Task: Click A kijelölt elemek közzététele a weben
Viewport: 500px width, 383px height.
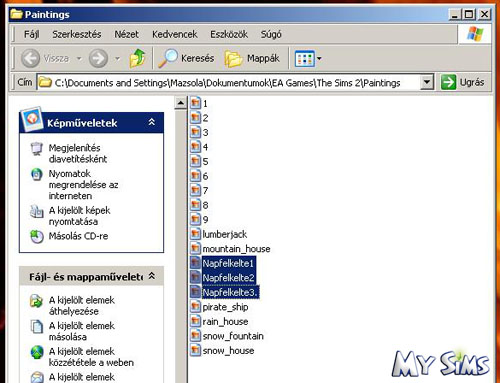Action: coord(91,357)
